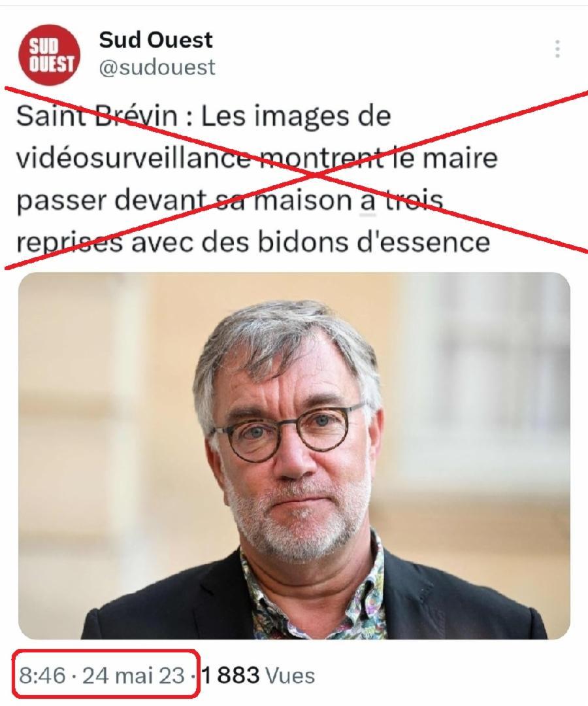The width and height of the screenshot is (588, 706).
Task: Click the words bidons d'essence
Action: (374, 242)
